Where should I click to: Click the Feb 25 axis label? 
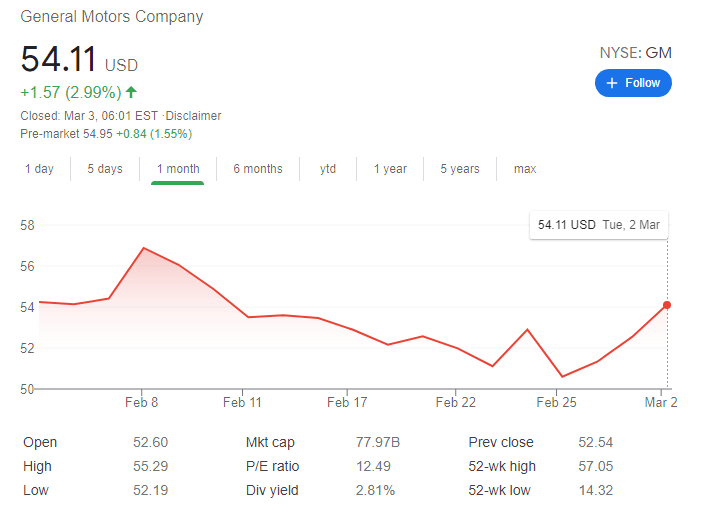pyautogui.click(x=556, y=402)
